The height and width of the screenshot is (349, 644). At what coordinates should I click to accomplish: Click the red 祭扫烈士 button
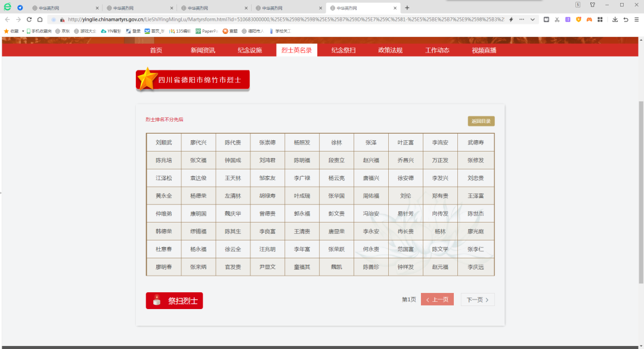click(174, 300)
